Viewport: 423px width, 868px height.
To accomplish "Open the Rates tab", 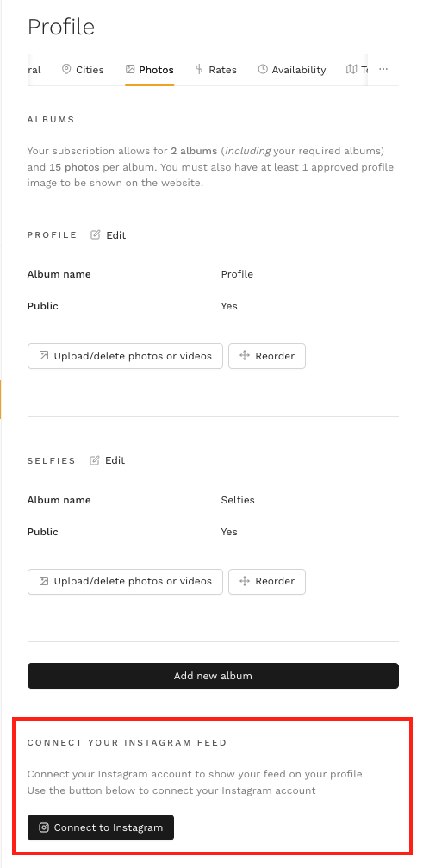I will 215,70.
